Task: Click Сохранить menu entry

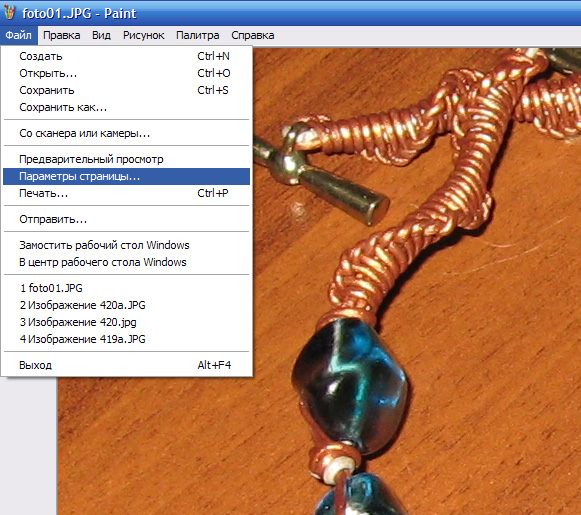Action: pos(126,90)
